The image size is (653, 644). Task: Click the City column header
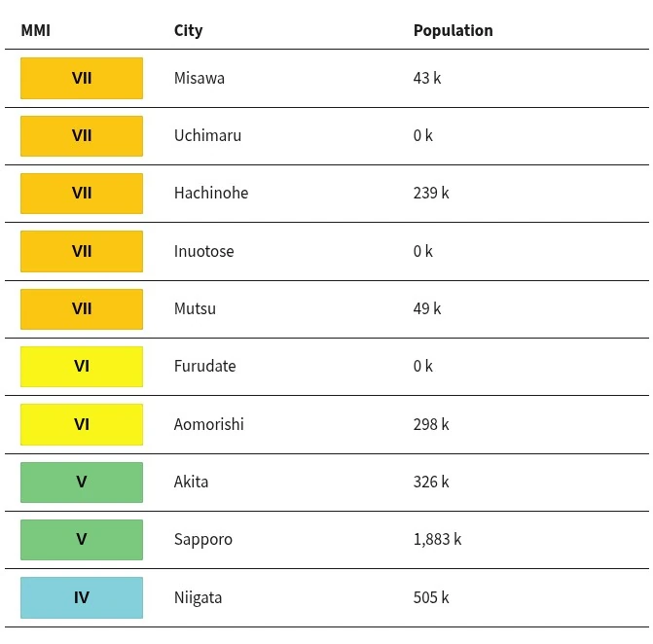click(x=189, y=30)
